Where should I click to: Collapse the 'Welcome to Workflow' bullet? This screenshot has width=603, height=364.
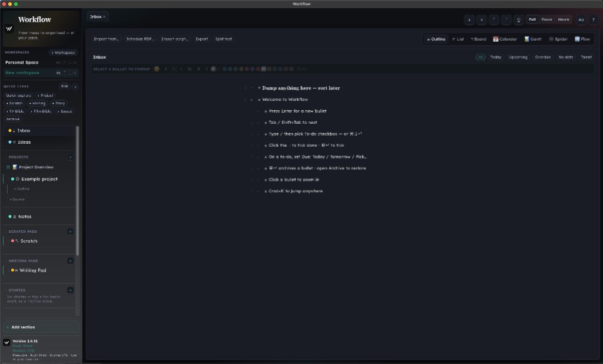point(251,100)
